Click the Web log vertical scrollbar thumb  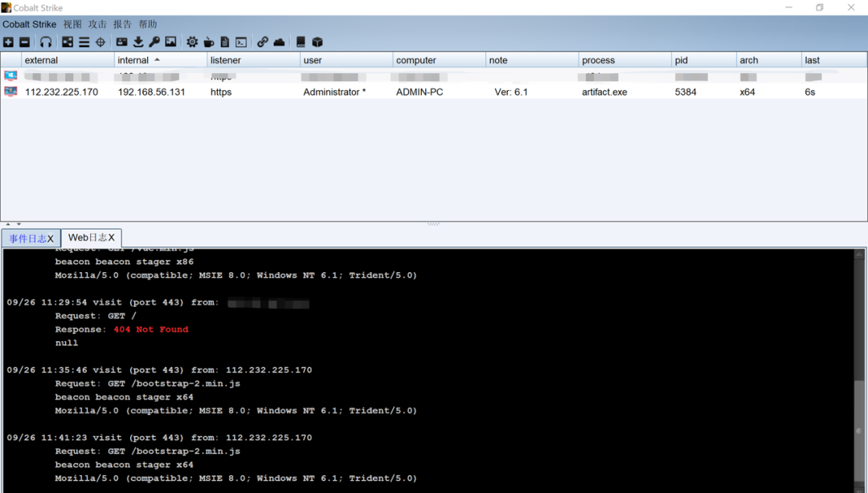point(858,430)
